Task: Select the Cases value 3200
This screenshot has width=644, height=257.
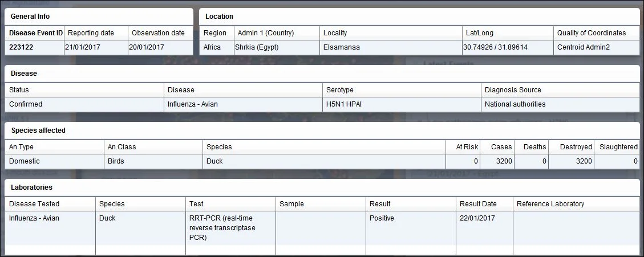Action: (x=498, y=161)
